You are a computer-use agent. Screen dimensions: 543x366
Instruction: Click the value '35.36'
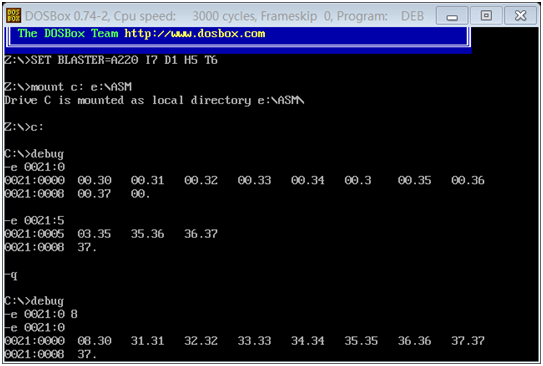[148, 234]
